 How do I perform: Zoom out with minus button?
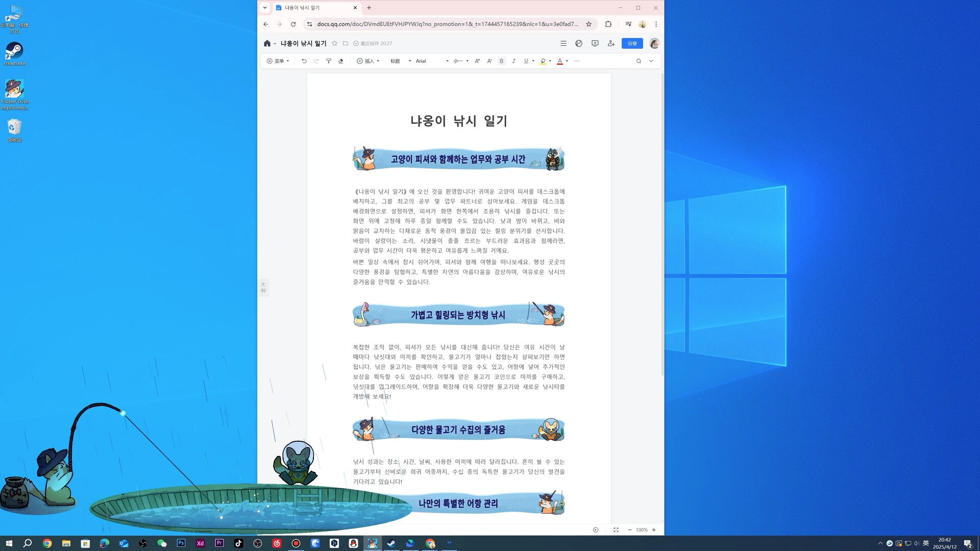point(629,530)
